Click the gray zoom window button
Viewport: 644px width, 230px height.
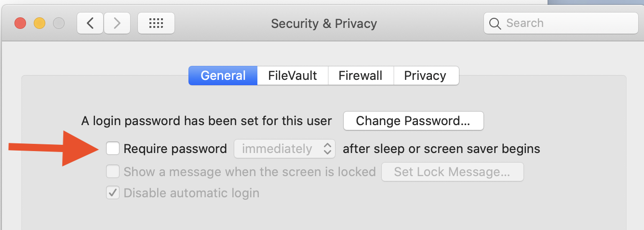(59, 23)
